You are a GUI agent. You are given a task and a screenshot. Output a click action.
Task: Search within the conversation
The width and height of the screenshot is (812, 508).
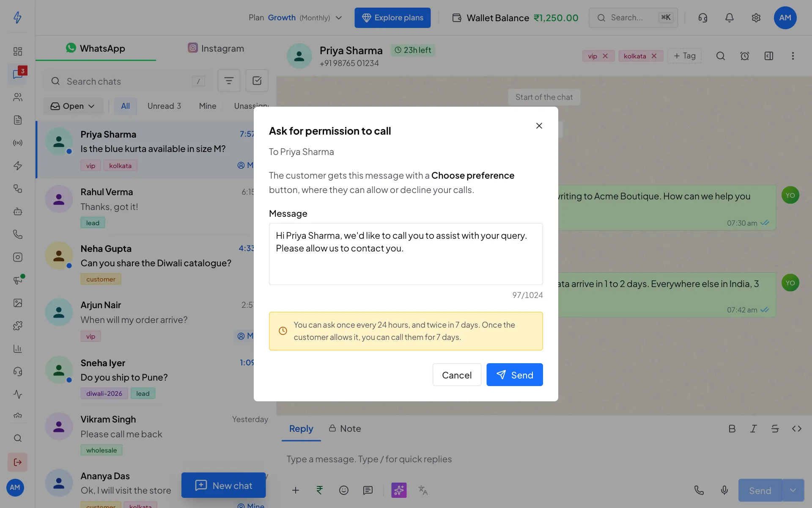pos(721,56)
